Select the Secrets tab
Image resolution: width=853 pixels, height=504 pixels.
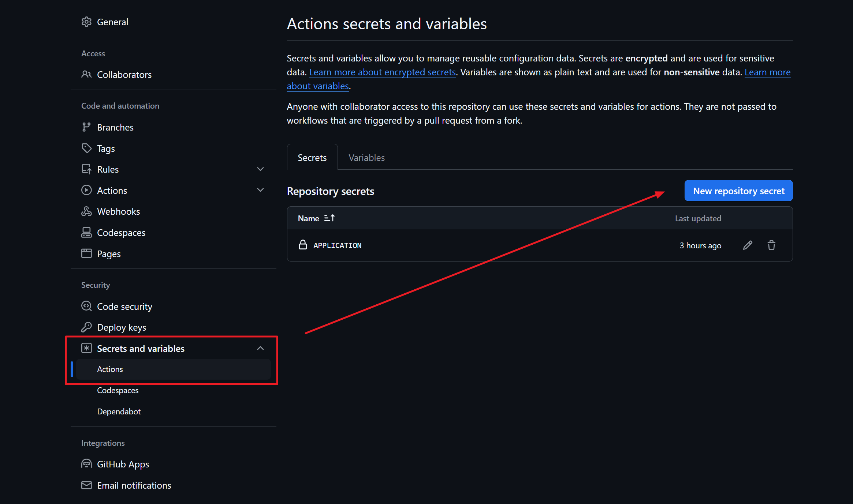pos(312,158)
